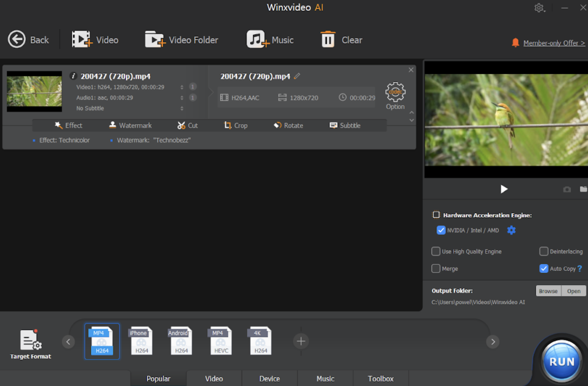The image size is (588, 386).
Task: Select the MP4 H264 format preset
Action: pos(102,341)
